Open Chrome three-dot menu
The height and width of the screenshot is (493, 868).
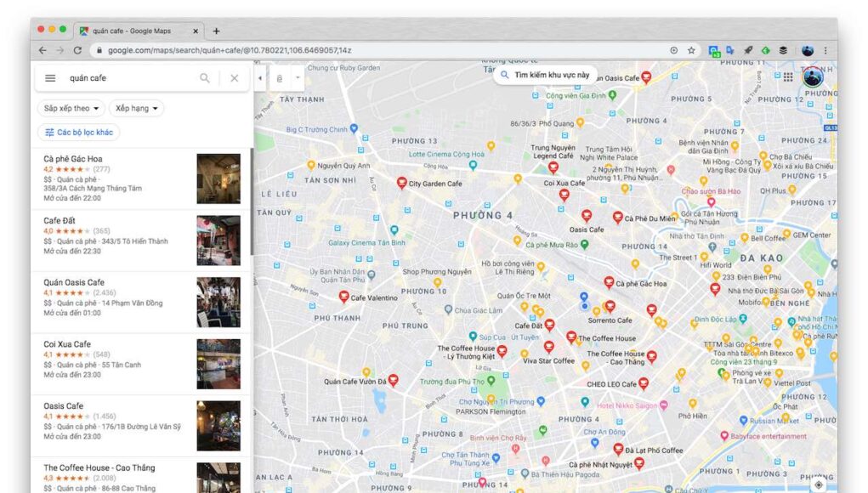click(x=825, y=50)
